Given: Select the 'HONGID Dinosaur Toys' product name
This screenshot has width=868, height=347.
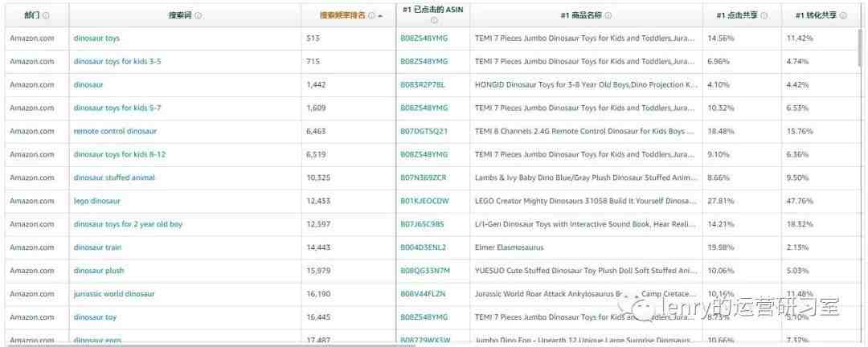Looking at the screenshot, I should click(586, 84).
